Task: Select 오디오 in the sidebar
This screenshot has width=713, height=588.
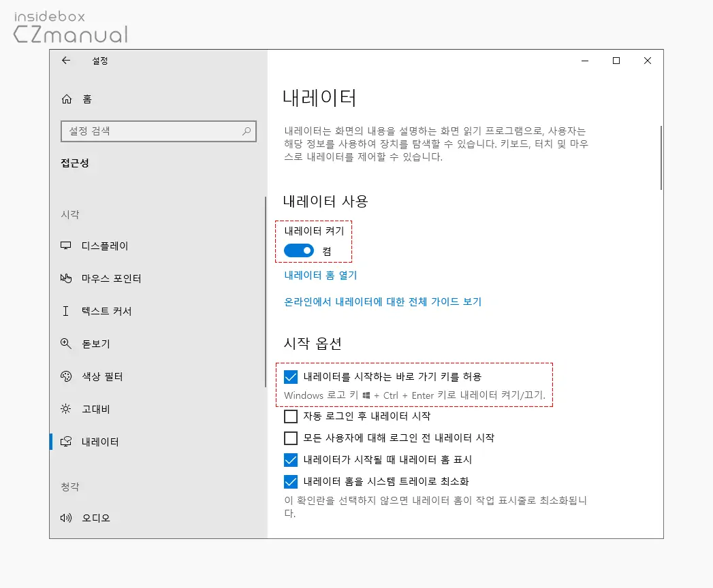Action: (159, 518)
